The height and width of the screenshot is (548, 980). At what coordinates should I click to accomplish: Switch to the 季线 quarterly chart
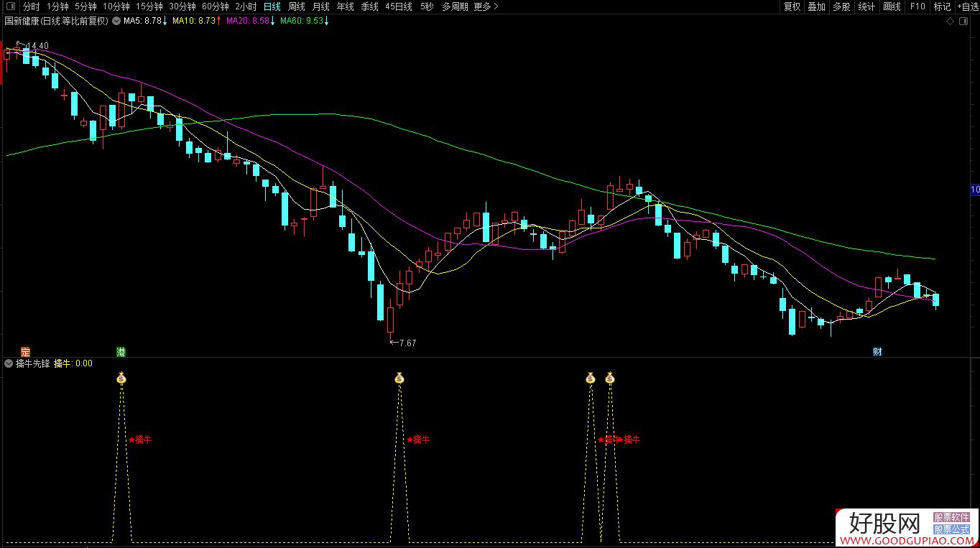tap(369, 6)
